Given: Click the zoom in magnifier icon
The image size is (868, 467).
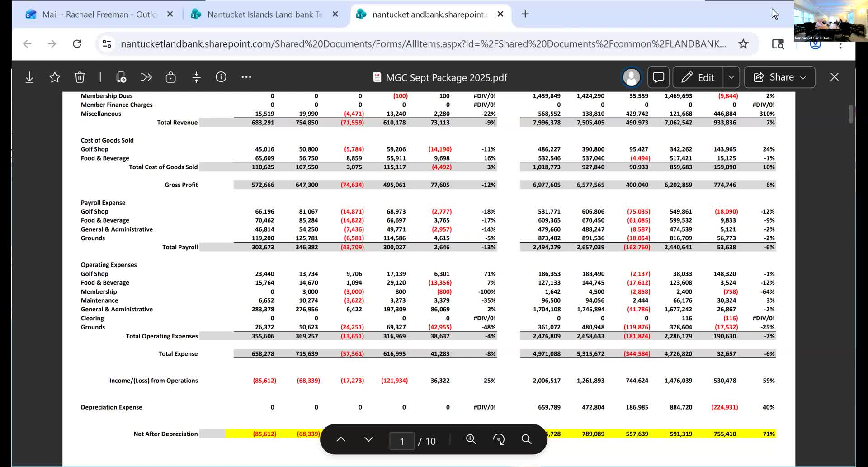Looking at the screenshot, I should tap(471, 439).
